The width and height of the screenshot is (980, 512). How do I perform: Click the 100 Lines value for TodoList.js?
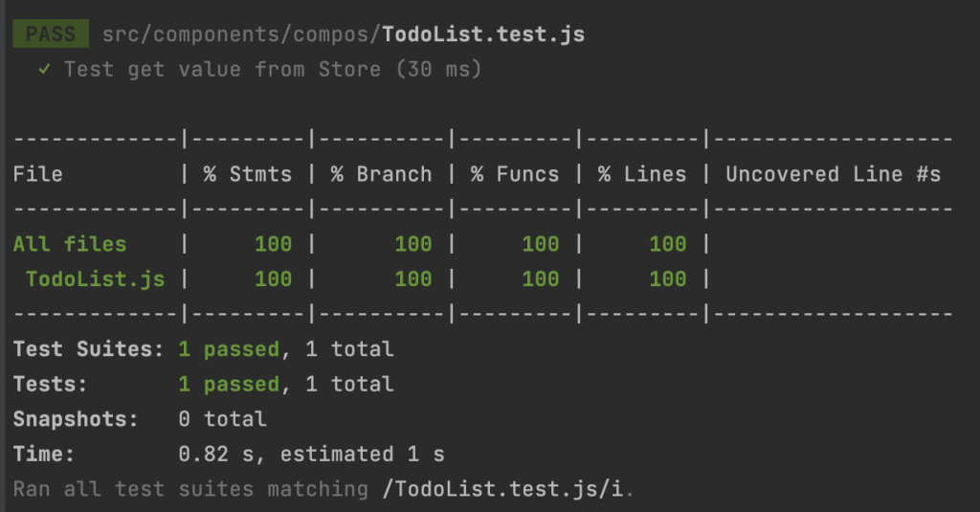pos(667,278)
